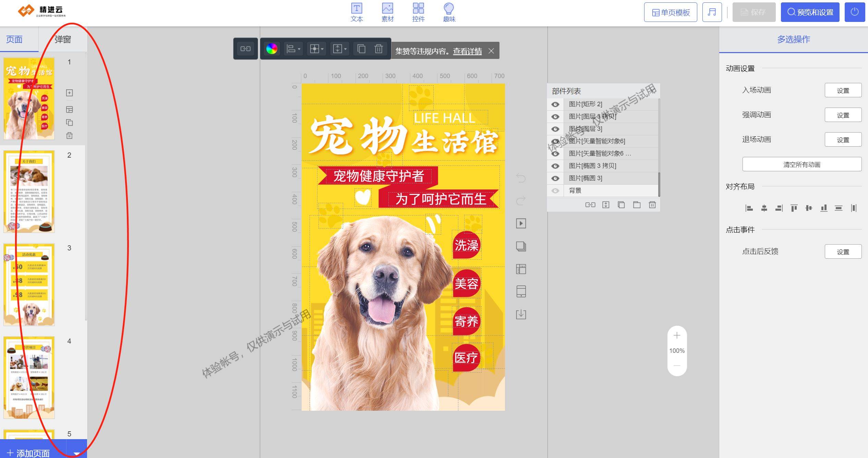Switch to the 弹窗 tab
868x458 pixels.
63,39
